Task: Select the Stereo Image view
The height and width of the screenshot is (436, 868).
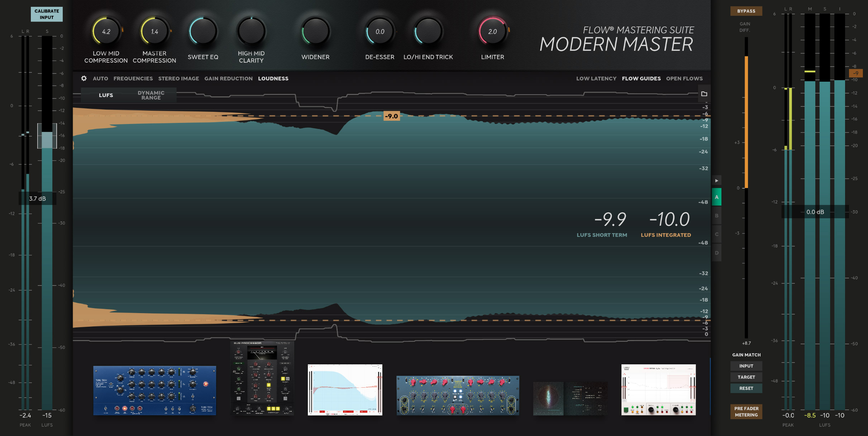Action: tap(178, 78)
